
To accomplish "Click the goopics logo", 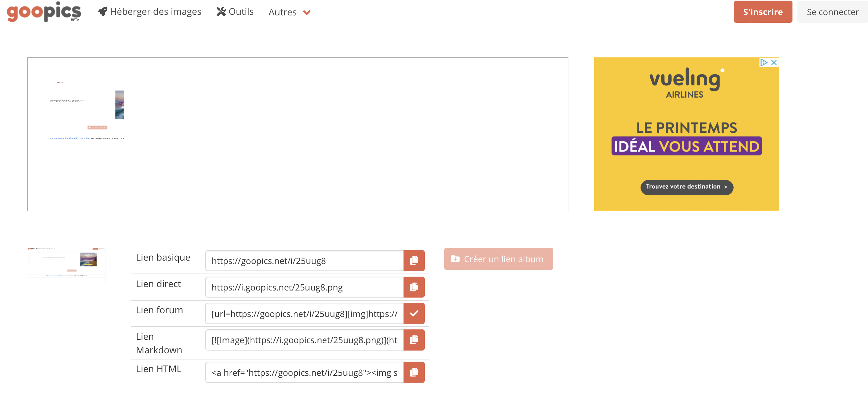I will coord(44,12).
